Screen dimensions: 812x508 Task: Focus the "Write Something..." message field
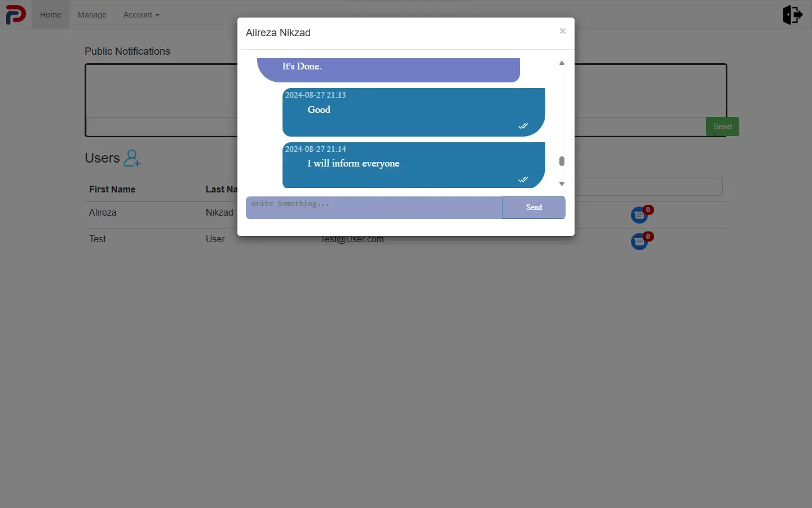pos(374,208)
